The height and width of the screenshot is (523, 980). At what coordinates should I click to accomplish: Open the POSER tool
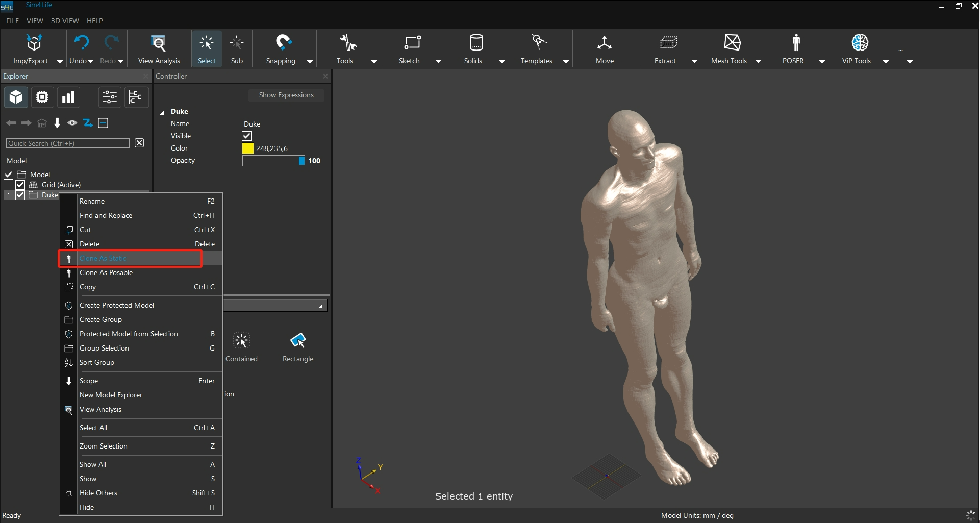pos(795,43)
